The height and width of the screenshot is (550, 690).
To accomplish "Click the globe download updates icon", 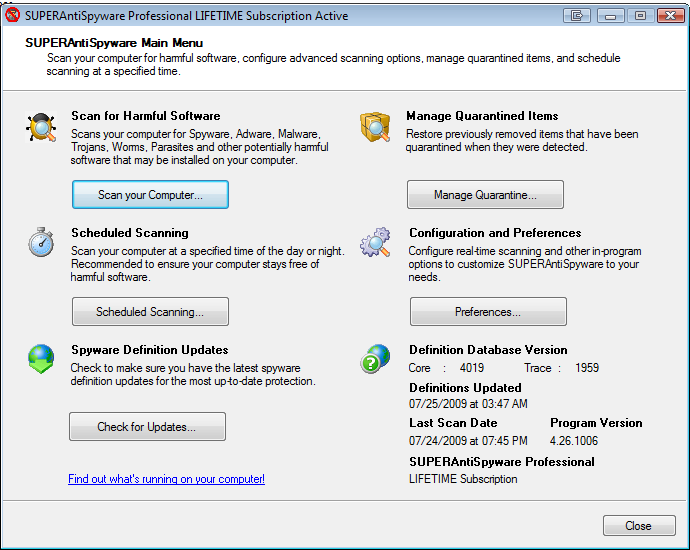I will click(x=41, y=359).
